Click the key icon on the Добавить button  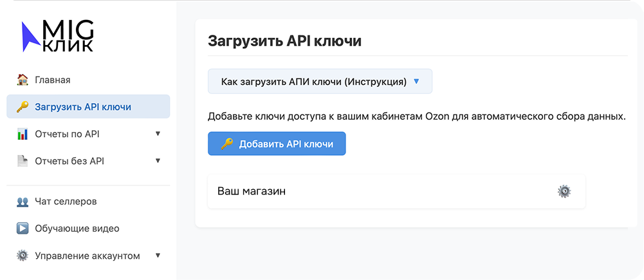(x=226, y=144)
